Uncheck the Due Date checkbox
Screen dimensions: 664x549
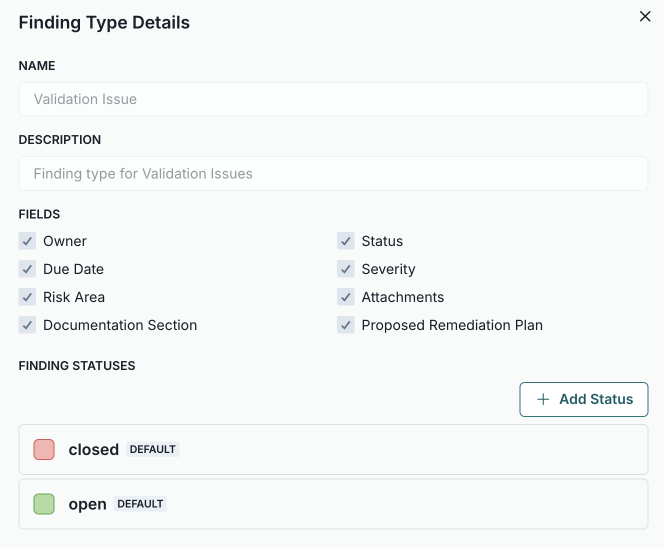click(27, 269)
